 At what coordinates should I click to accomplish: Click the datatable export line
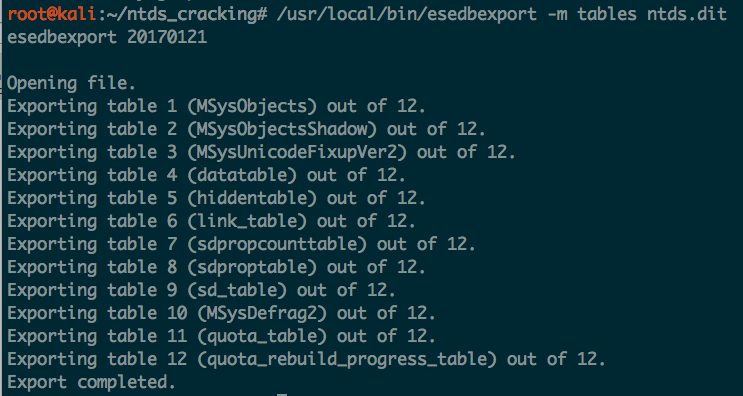point(207,175)
